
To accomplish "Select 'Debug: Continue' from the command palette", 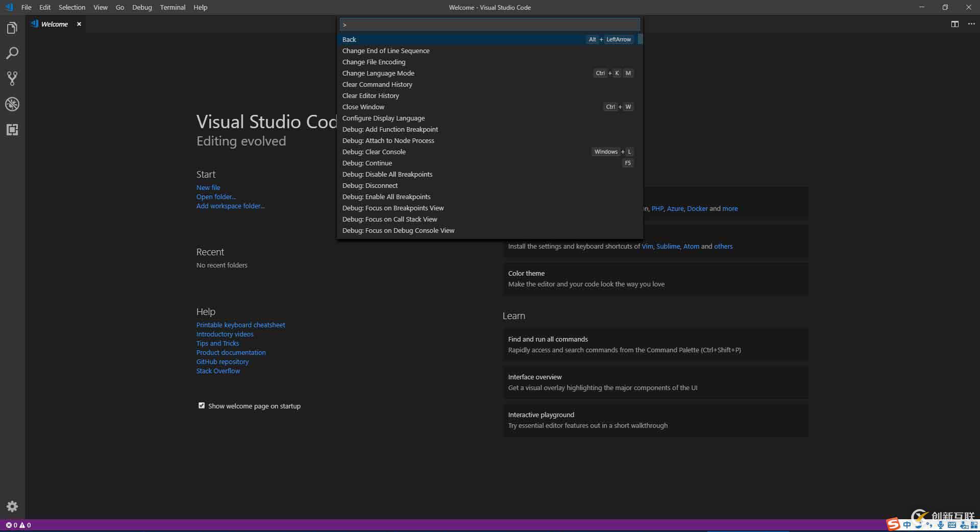I will tap(367, 163).
